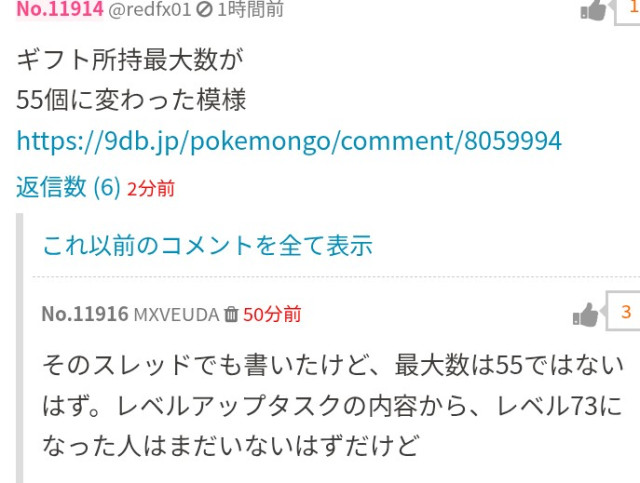Open comment number No.11914
640x483 pixels.
60,9
